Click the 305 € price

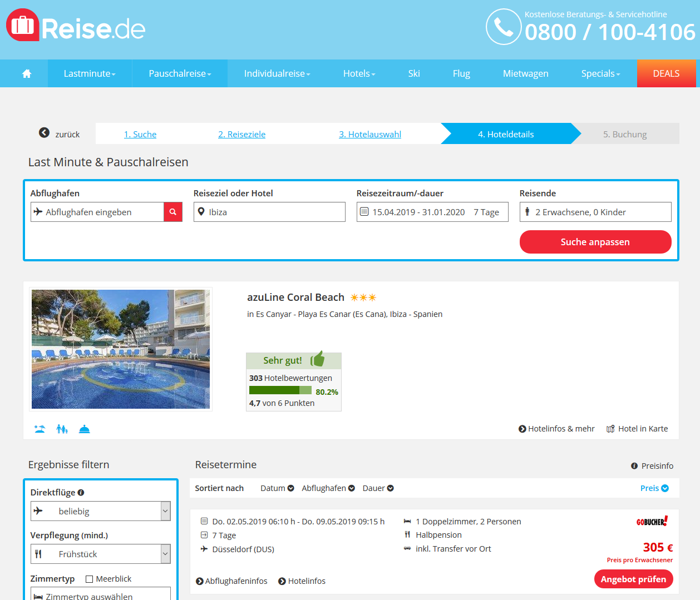(x=658, y=547)
